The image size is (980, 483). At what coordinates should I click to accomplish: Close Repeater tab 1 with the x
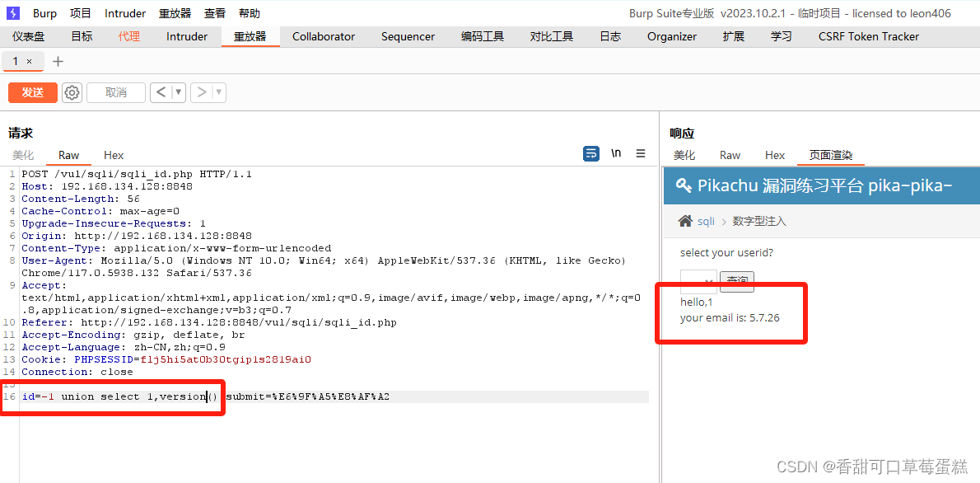[x=29, y=61]
